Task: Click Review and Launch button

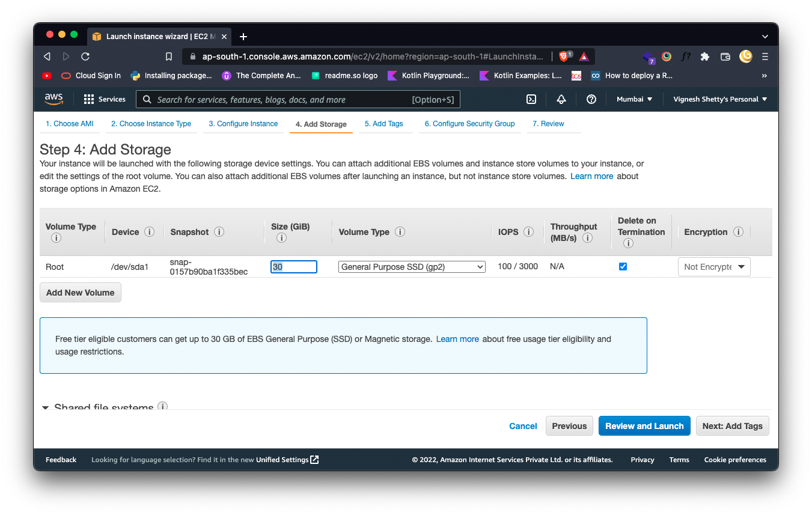Action: 644,426
